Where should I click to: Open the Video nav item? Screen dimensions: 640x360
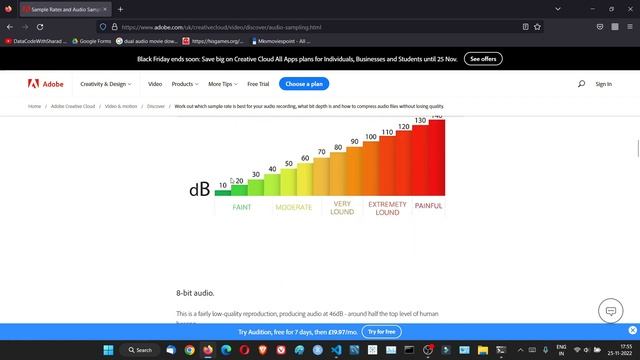pyautogui.click(x=155, y=84)
